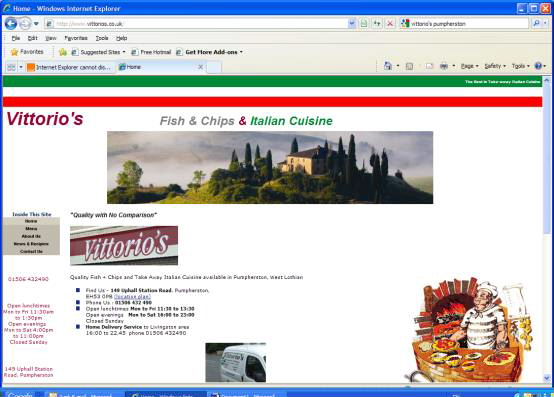The width and height of the screenshot is (554, 397).
Task: Click the '"Quality with No Comparison"' slogan
Action: tap(113, 215)
